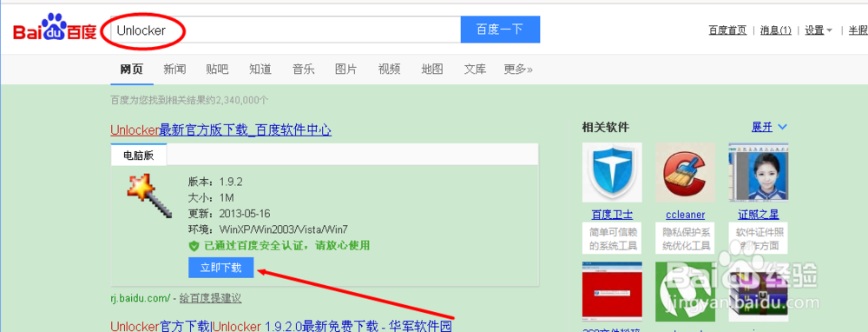Click the 证照之星 thumbnail
868x332 pixels.
pyautogui.click(x=759, y=172)
